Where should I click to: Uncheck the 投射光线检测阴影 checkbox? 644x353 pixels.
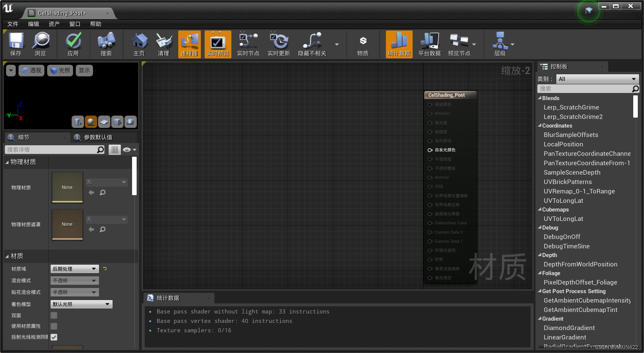pos(54,337)
